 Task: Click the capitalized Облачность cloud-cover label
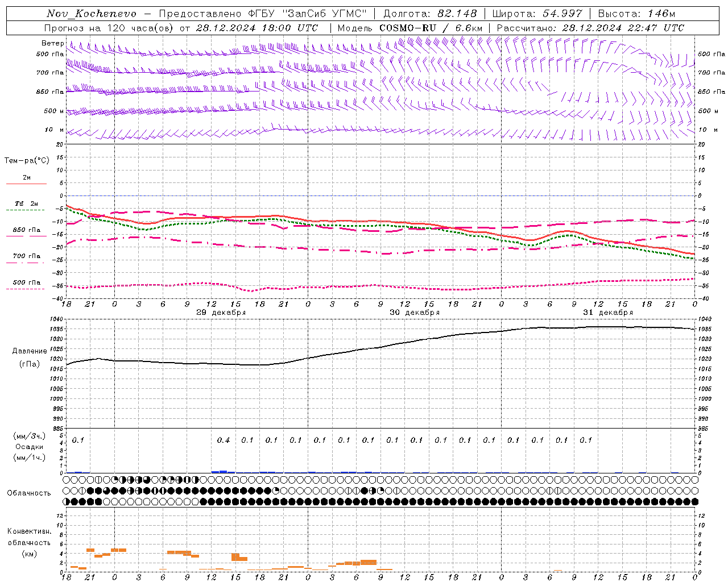click(29, 493)
